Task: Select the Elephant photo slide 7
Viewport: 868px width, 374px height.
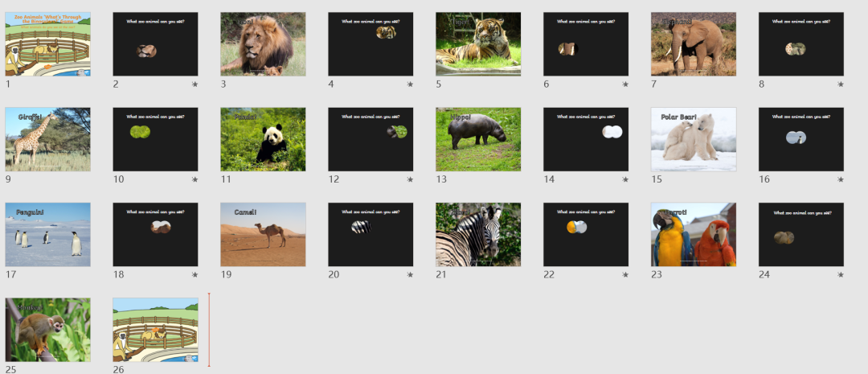Action: click(x=694, y=44)
